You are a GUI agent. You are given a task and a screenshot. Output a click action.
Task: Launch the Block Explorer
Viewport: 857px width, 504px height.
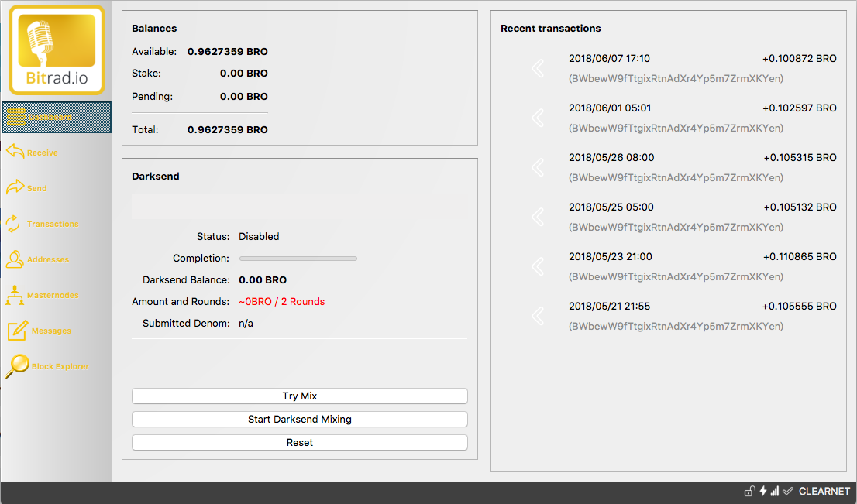59,366
